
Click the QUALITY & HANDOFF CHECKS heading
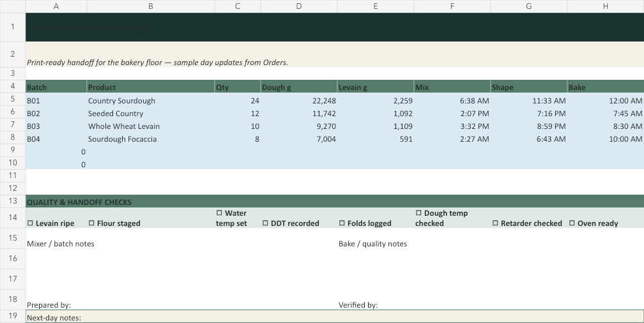(335, 201)
